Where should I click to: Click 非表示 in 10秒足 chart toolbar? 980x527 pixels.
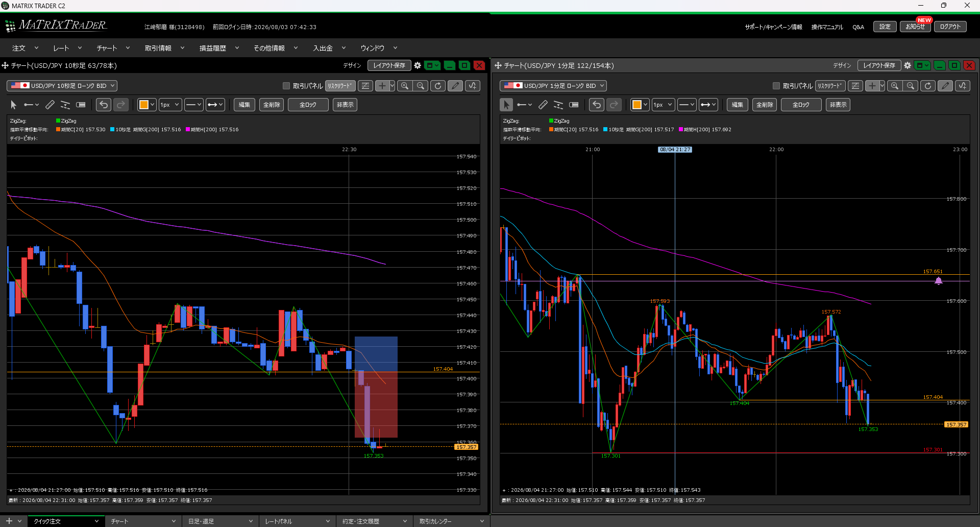pyautogui.click(x=345, y=105)
